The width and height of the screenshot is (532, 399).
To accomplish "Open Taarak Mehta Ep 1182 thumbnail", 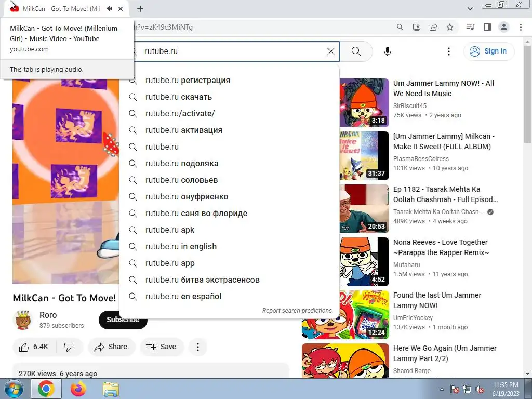I will 364,209.
